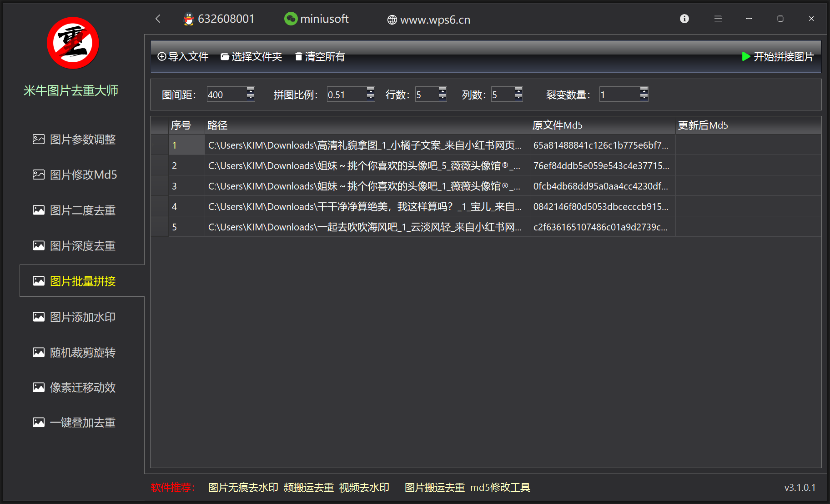
Task: Increase 图间距 value with up arrow
Action: pyautogui.click(x=251, y=90)
